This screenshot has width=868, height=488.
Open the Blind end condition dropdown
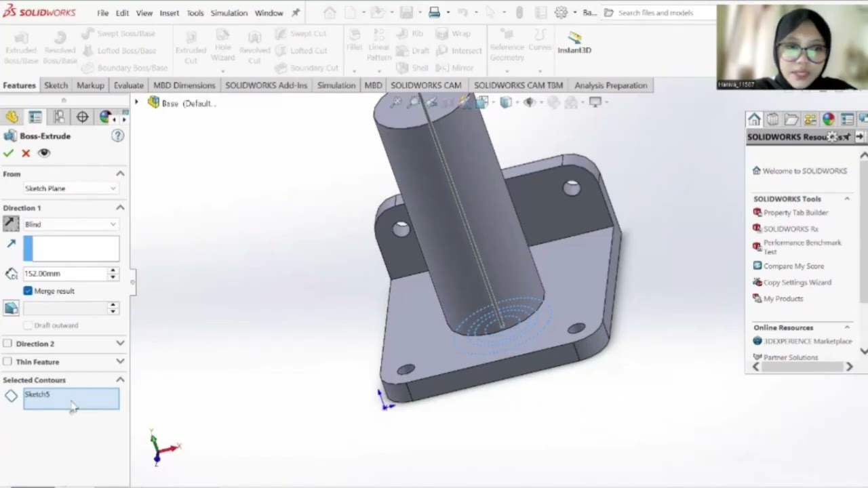(x=71, y=224)
